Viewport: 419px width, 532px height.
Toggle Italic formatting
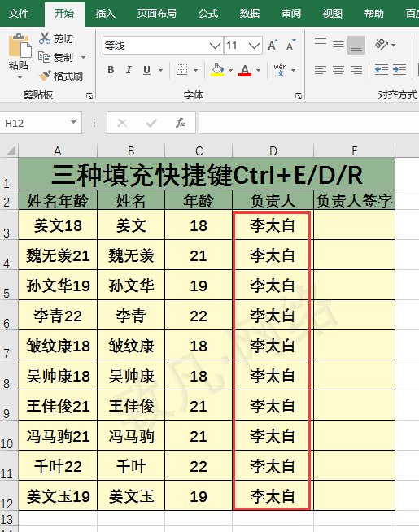(129, 70)
